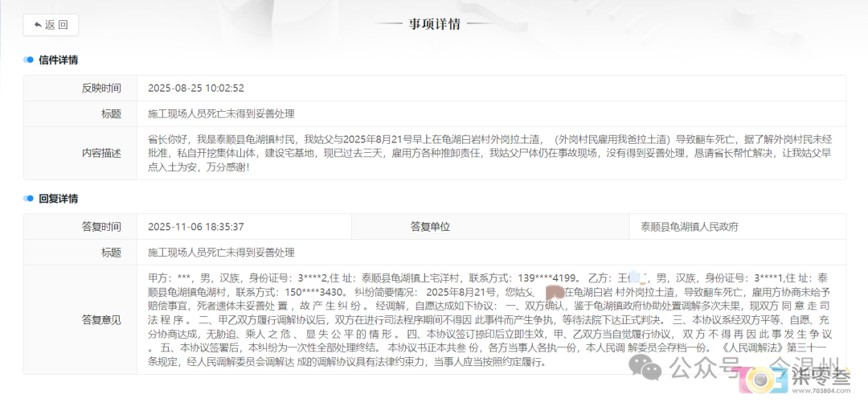This screenshot has width=868, height=403.
Task: Click the 答复意见 label cell
Action: pos(101,320)
